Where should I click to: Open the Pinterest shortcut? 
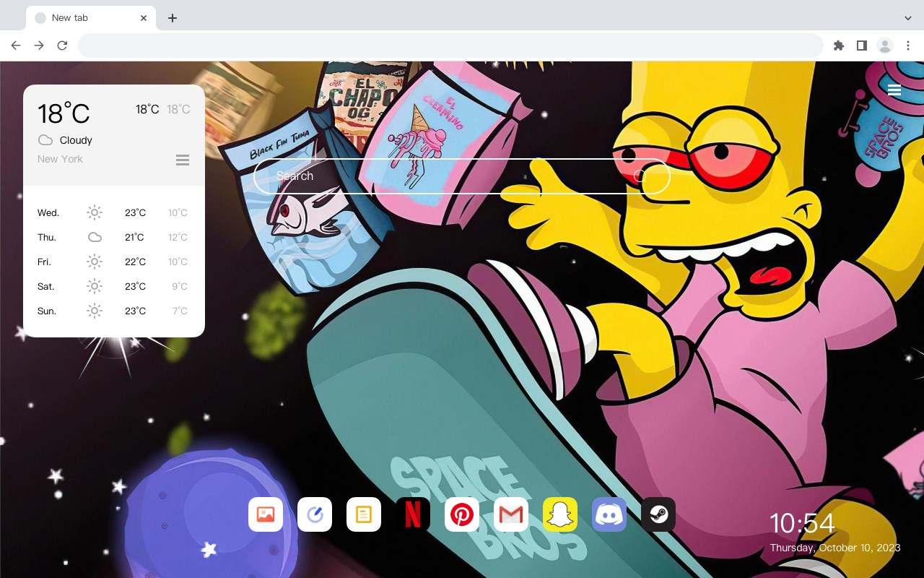pyautogui.click(x=462, y=514)
